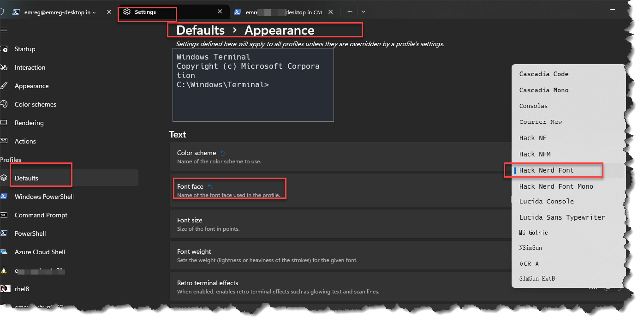
Task: Expand the new-tab profile dropdown chevron
Action: click(x=364, y=12)
